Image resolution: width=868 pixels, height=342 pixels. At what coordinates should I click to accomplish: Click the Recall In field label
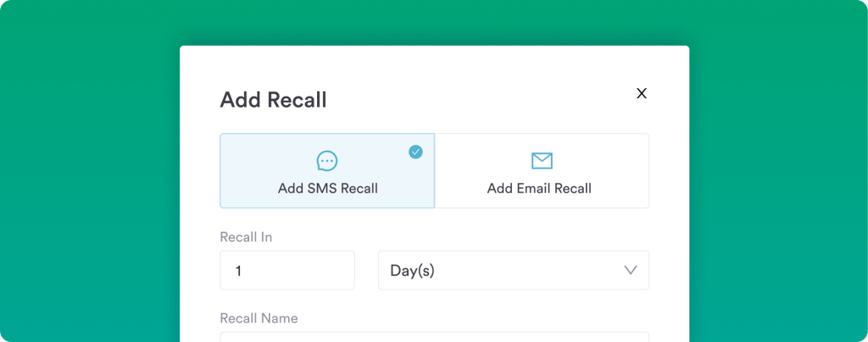[x=246, y=237]
